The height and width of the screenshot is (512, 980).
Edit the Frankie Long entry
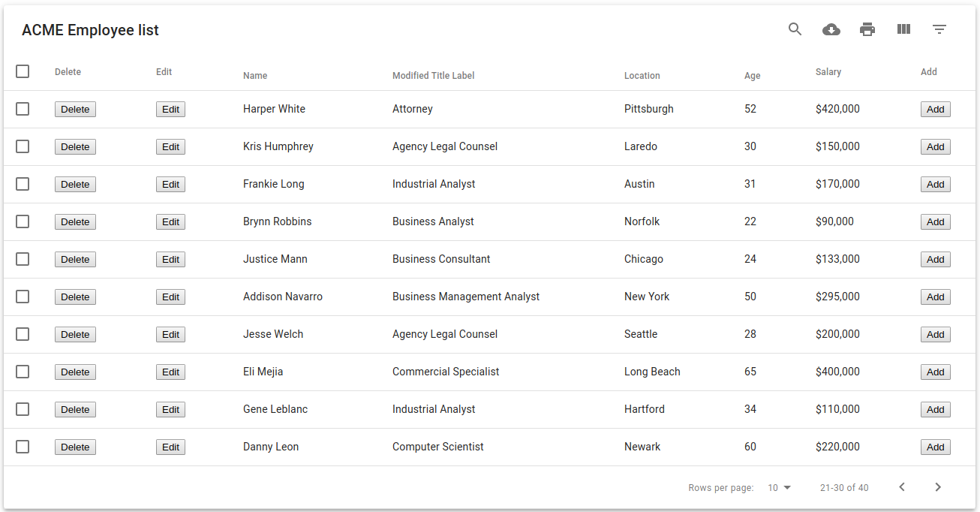coord(170,184)
